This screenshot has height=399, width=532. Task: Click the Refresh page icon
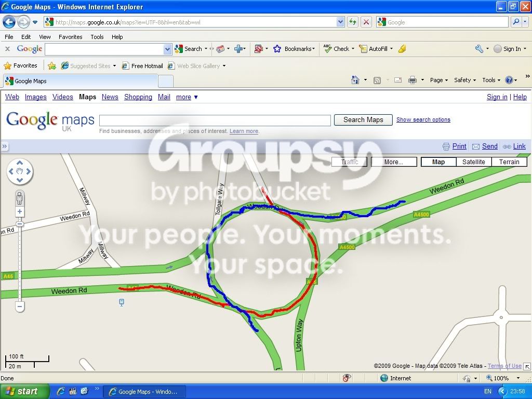(353, 22)
